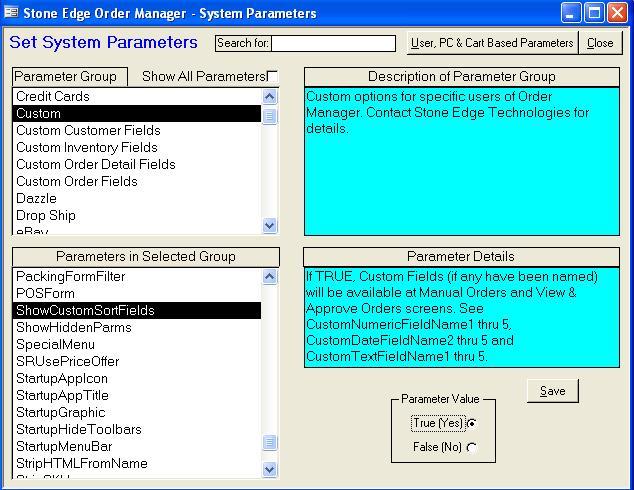Click scrollbar thumb in Parameter Group list

pyautogui.click(x=270, y=116)
